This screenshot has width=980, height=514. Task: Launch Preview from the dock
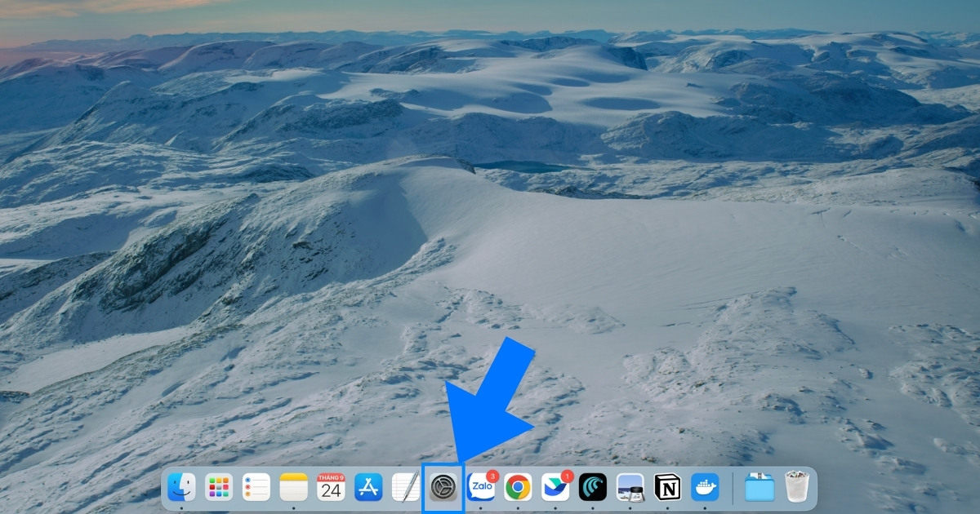630,488
